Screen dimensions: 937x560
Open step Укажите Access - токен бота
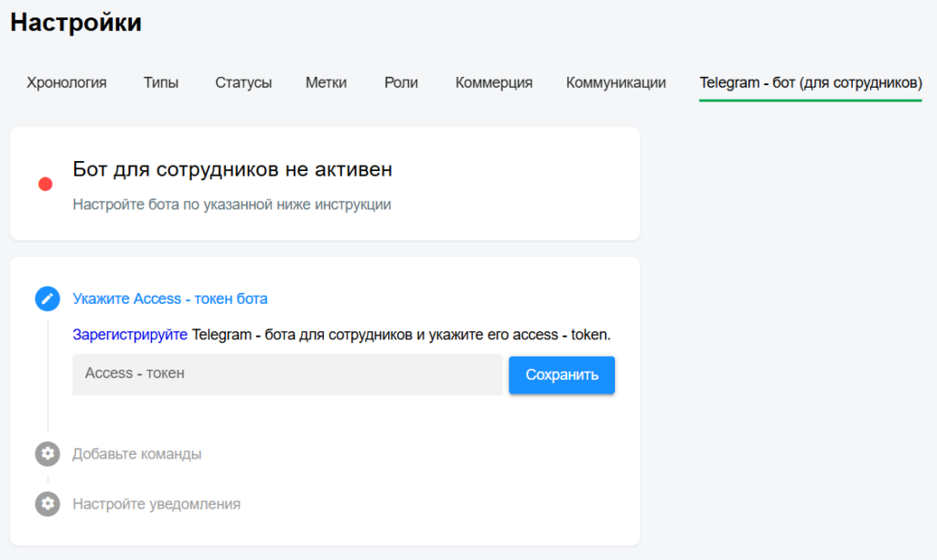tap(169, 299)
